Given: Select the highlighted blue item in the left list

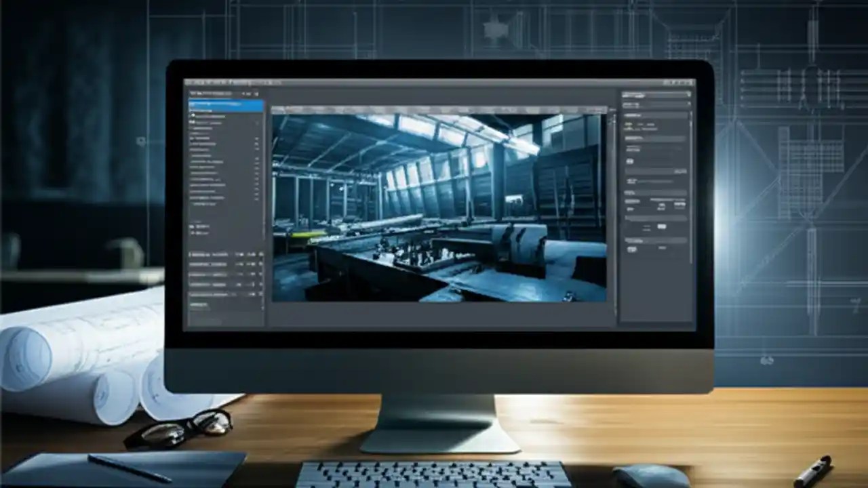Looking at the screenshot, I should [217, 104].
